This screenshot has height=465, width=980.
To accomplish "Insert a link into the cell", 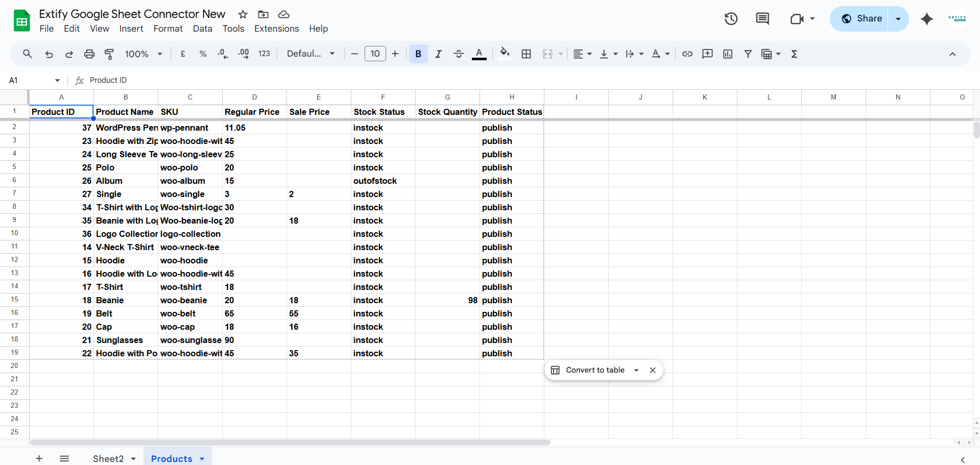I will click(x=687, y=54).
